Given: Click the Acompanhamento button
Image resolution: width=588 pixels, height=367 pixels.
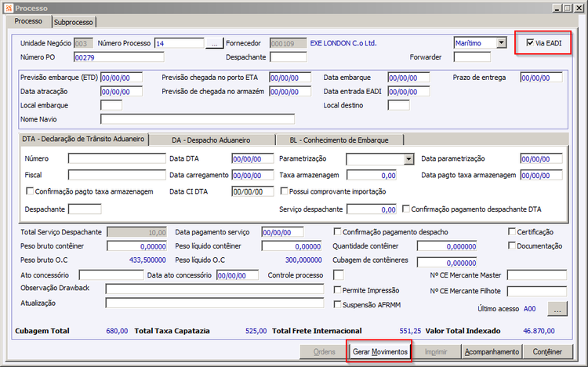Looking at the screenshot, I should 492,351.
